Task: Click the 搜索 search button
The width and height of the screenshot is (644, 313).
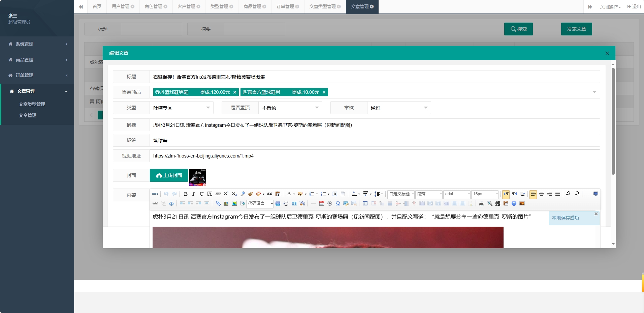Action: tap(519, 29)
